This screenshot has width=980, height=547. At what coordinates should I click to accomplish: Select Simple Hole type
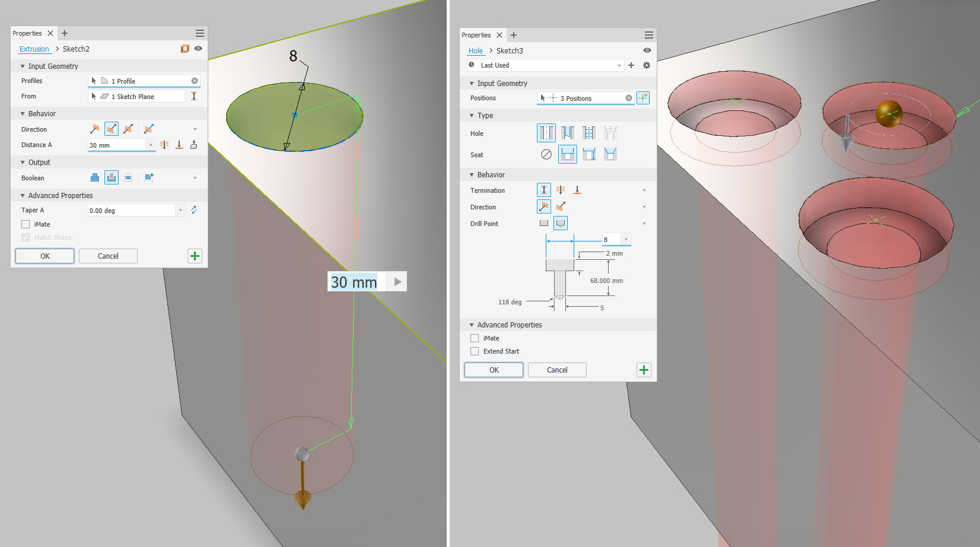pos(546,133)
